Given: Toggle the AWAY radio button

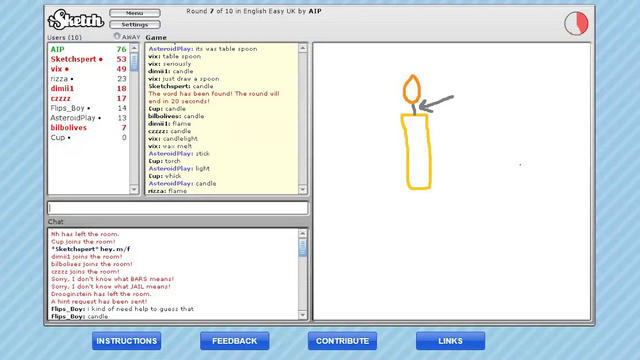Looking at the screenshot, I should 117,36.
